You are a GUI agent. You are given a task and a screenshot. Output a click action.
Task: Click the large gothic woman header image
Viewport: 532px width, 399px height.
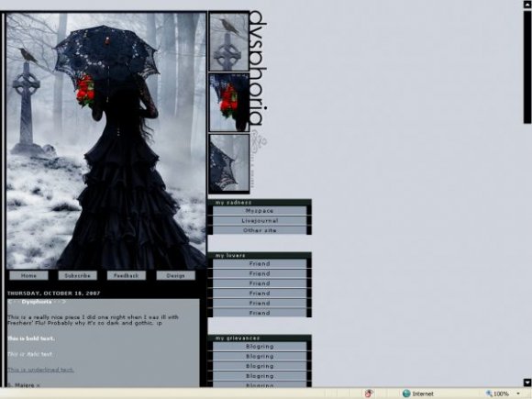tap(106, 141)
